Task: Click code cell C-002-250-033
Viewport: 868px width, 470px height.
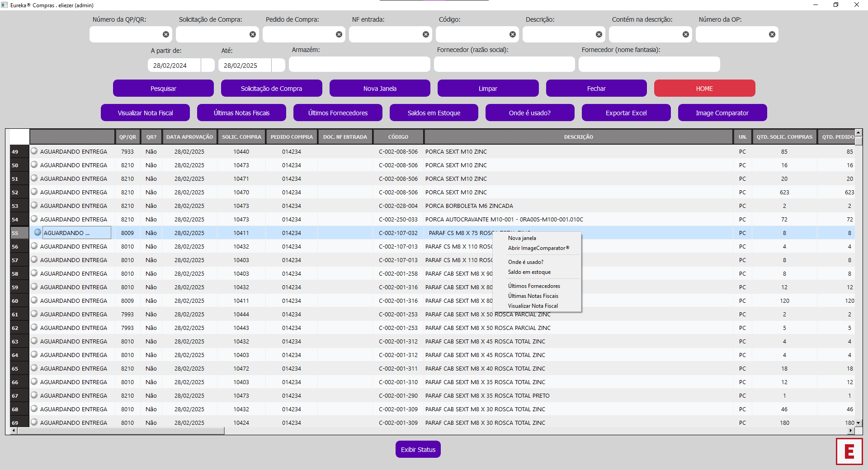Action: pos(398,219)
